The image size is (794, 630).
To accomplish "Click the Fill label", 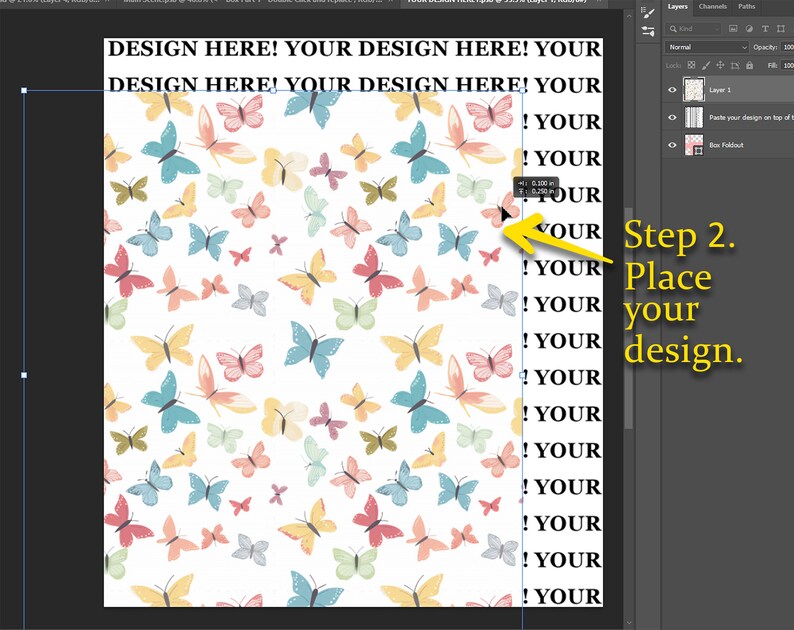I will (772, 65).
